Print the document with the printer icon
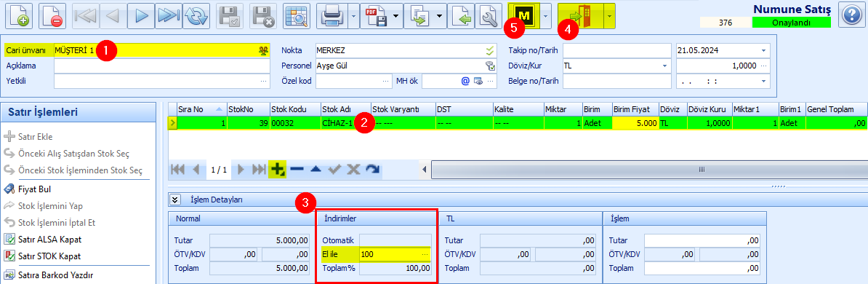This screenshot has width=868, height=284. pyautogui.click(x=332, y=17)
